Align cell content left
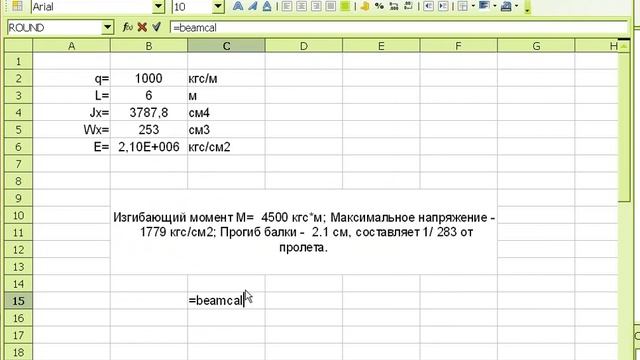This screenshot has width=640, height=360. [287, 6]
